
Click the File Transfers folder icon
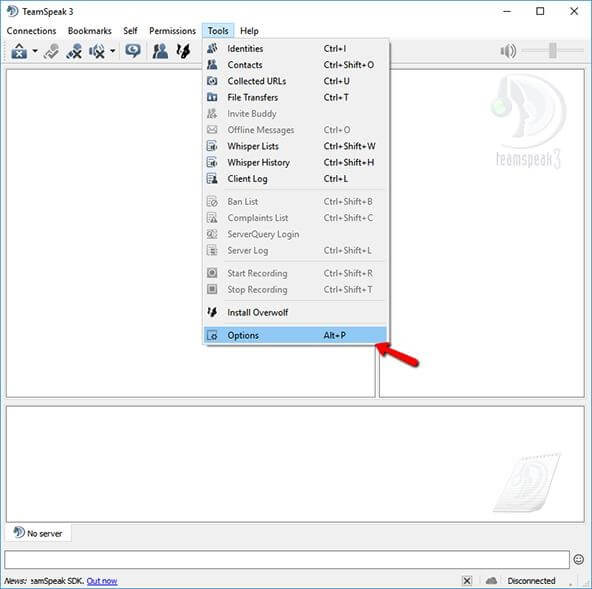pyautogui.click(x=212, y=97)
